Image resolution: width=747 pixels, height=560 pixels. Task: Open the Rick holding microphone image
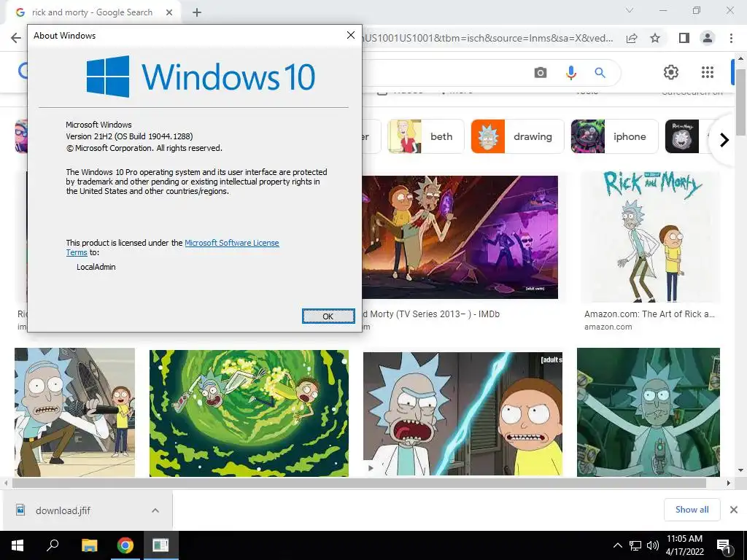coord(75,412)
